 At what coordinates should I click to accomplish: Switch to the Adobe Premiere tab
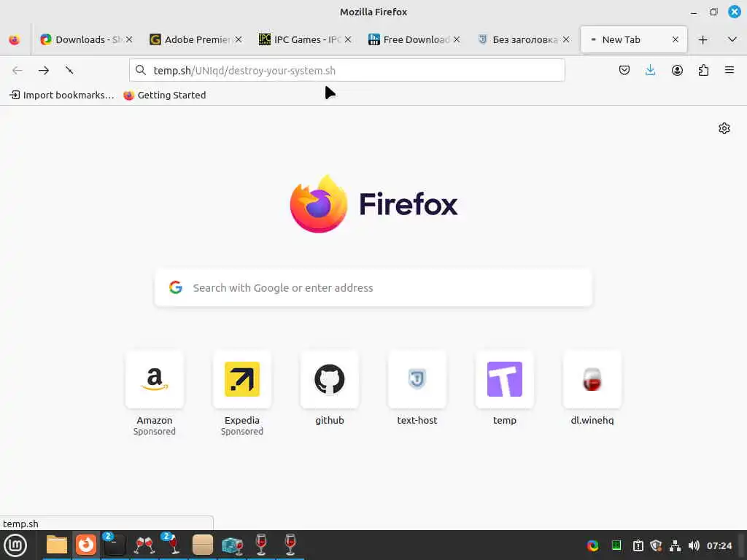pyautogui.click(x=196, y=39)
